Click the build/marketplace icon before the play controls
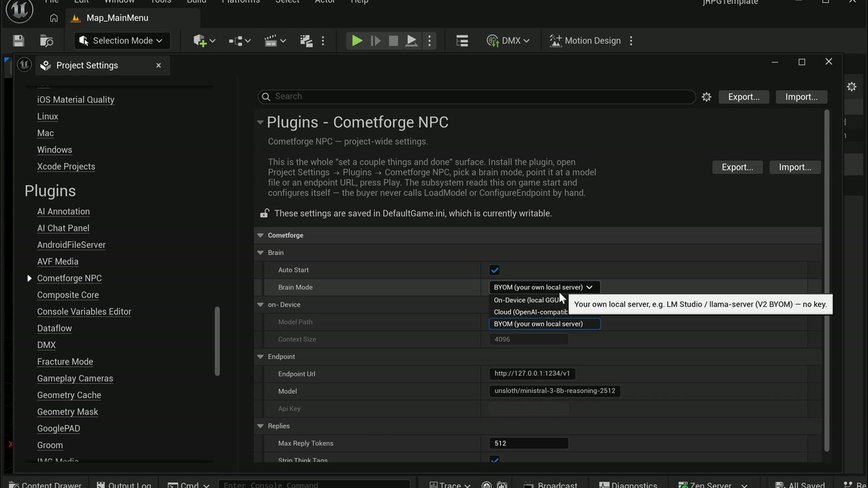 tap(305, 41)
